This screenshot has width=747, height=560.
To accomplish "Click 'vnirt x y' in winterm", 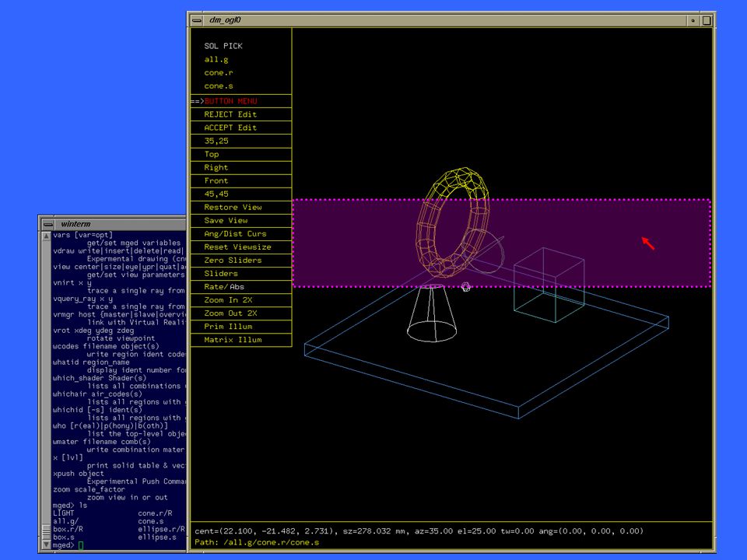I will pos(72,283).
